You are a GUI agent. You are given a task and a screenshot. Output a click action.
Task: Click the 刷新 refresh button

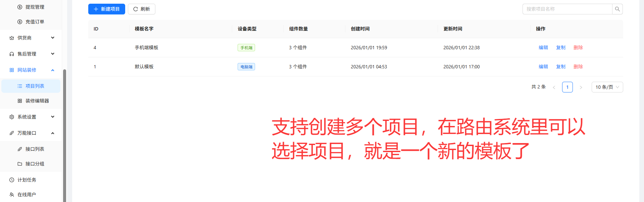141,9
